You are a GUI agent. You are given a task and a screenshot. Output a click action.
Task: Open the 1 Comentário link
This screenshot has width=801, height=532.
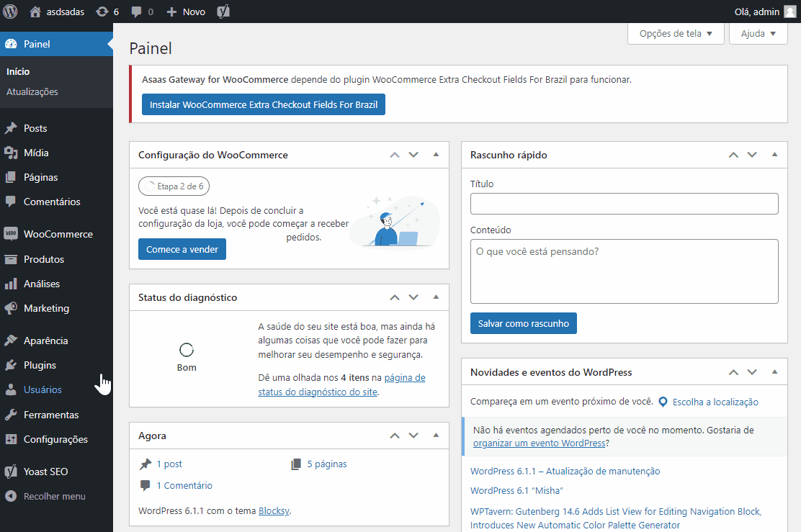(x=184, y=485)
